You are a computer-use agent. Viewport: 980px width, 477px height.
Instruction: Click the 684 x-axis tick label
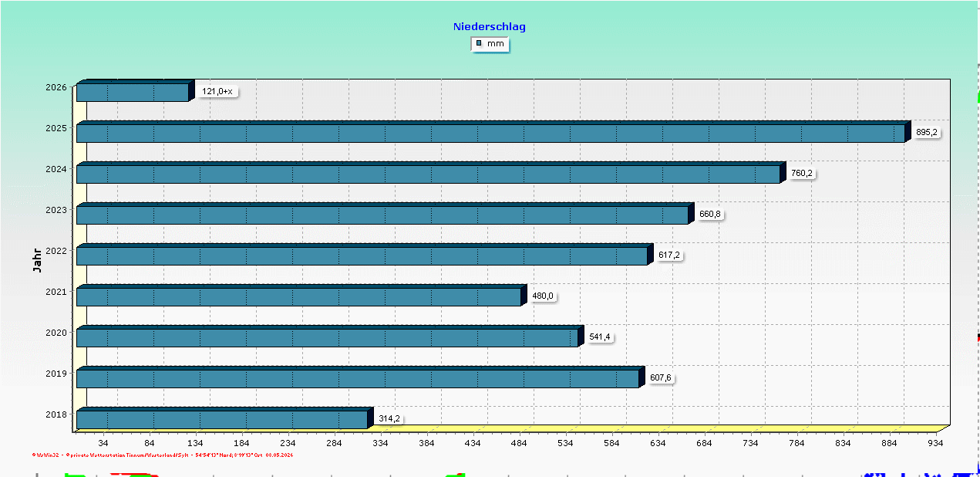click(704, 443)
